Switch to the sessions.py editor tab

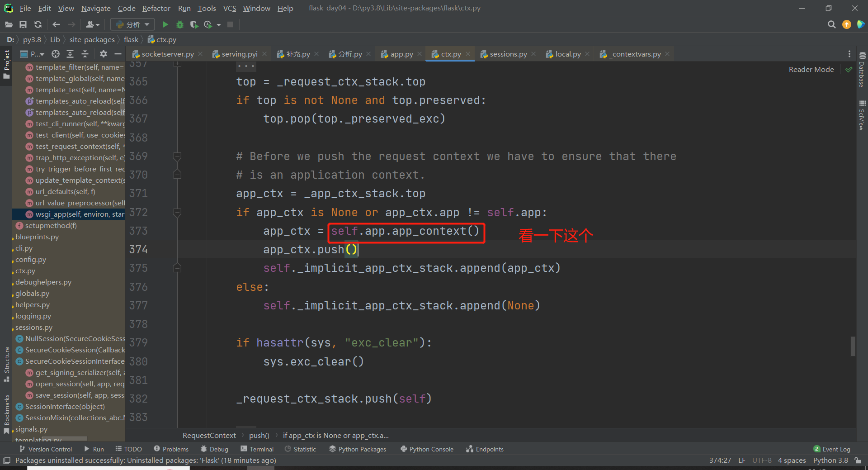click(508, 54)
